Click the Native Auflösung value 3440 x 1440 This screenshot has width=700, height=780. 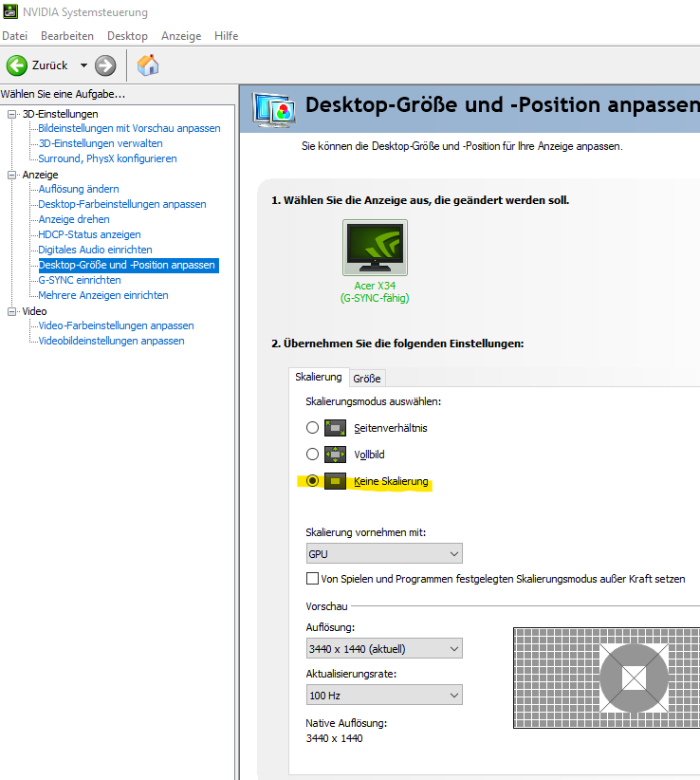tap(335, 738)
